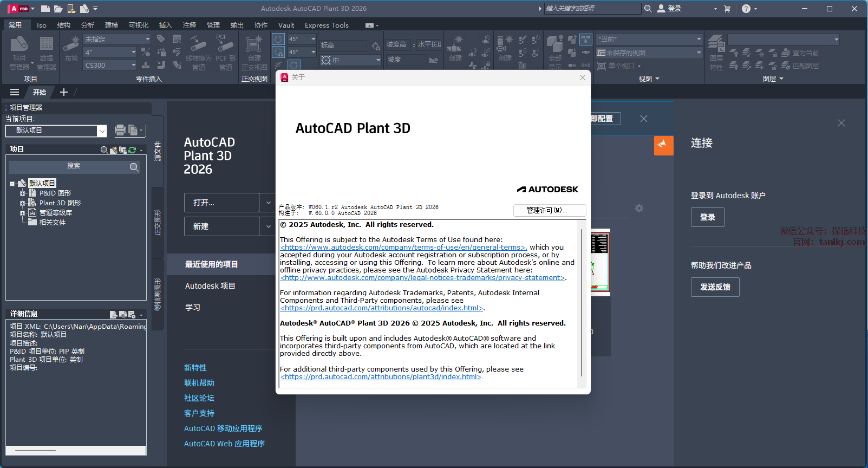The width and height of the screenshot is (868, 468).
Task: Click the printer icon in project manager
Action: (120, 130)
